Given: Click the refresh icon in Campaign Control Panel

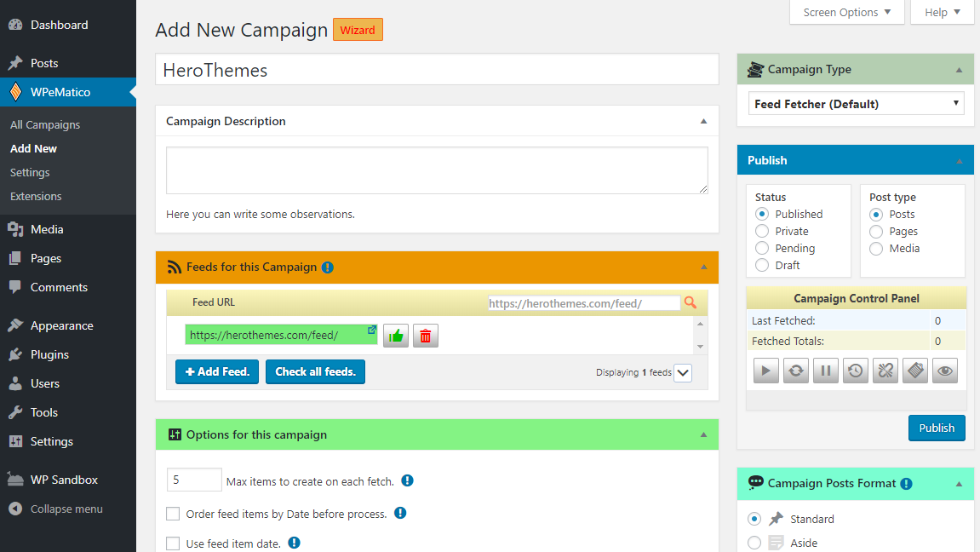Looking at the screenshot, I should pos(795,370).
